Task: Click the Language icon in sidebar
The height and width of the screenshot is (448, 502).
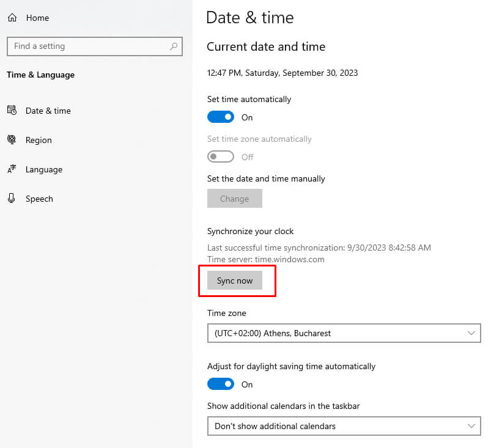Action: 12,169
